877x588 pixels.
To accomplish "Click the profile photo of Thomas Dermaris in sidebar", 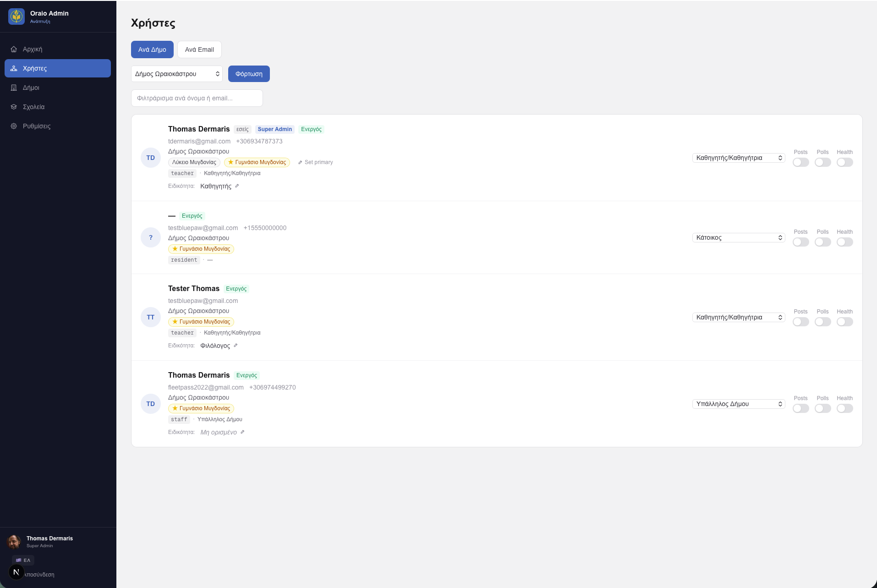I will (x=14, y=542).
